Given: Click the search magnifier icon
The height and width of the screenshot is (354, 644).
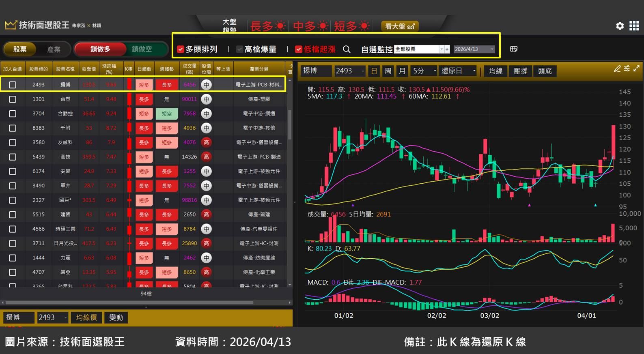Looking at the screenshot, I should [x=347, y=49].
